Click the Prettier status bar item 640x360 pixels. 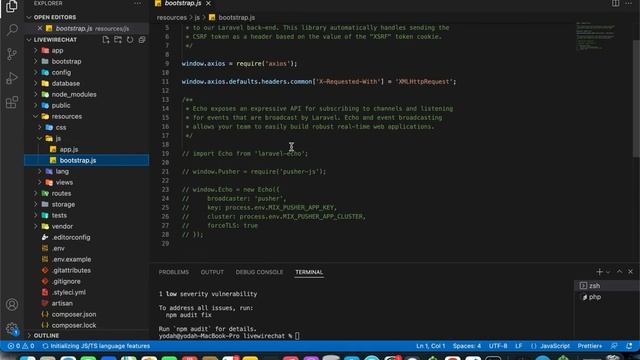coord(589,346)
